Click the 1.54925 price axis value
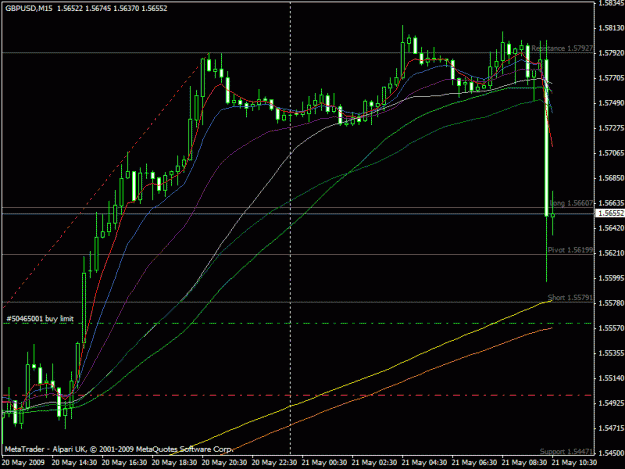The height and width of the screenshot is (469, 625). [x=611, y=403]
